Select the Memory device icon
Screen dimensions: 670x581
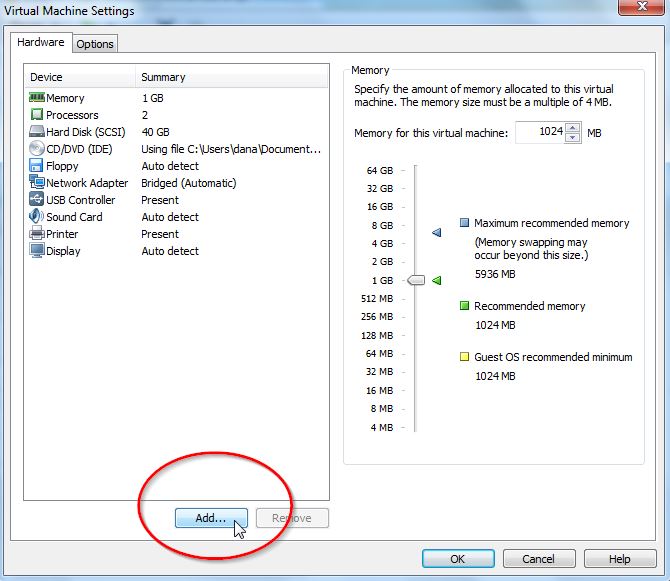pyautogui.click(x=37, y=97)
